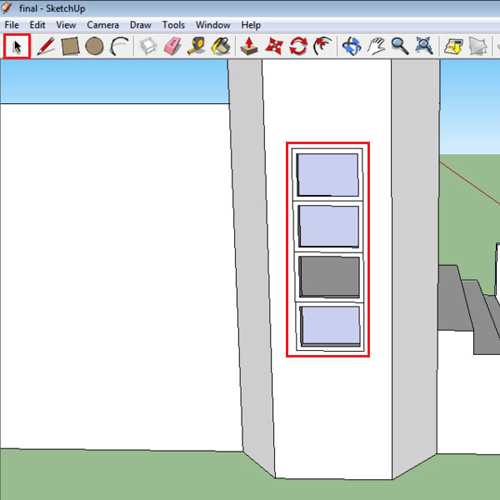This screenshot has height=500, width=500.
Task: Activate the Pan hand tool
Action: (x=376, y=46)
